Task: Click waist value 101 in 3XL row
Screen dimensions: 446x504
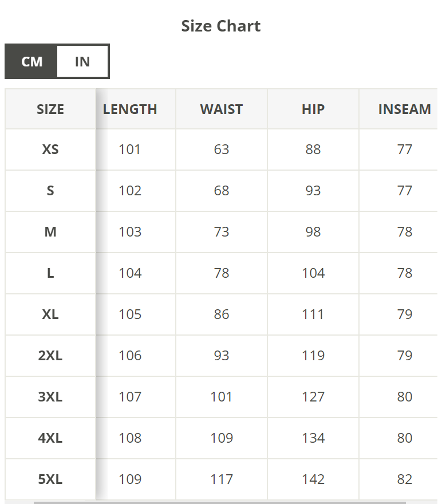Action: click(x=222, y=397)
